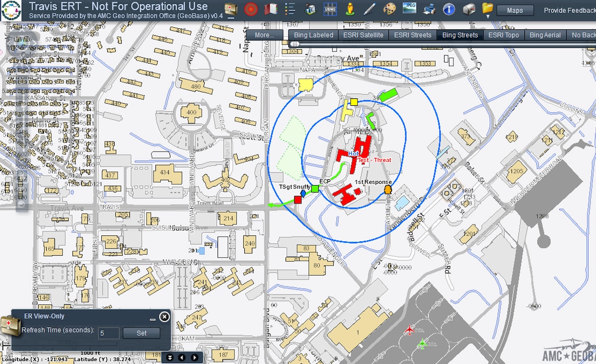Select the red target circle tool
Image resolution: width=596 pixels, height=364 pixels.
(251, 9)
